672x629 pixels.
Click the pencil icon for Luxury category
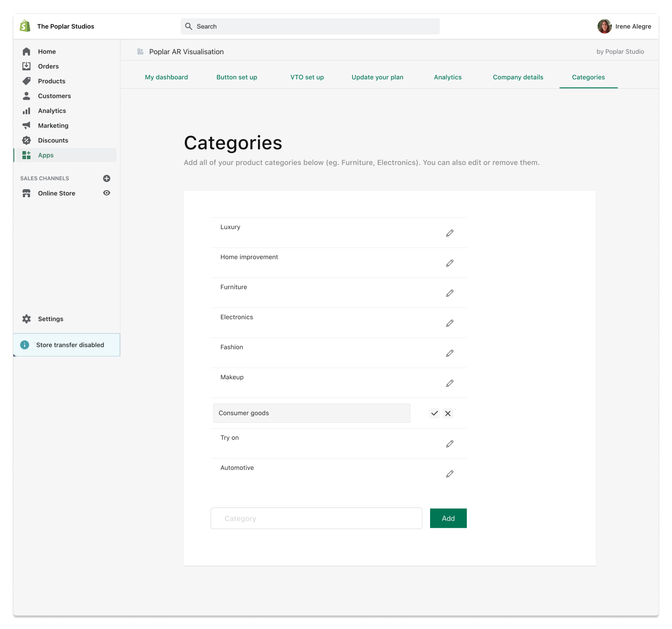point(449,233)
